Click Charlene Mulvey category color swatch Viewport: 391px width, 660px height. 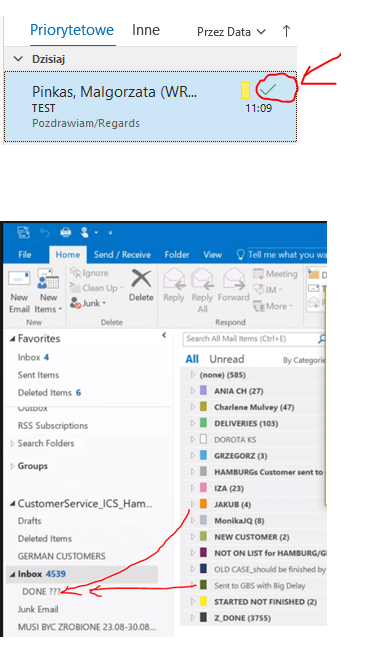[203, 407]
